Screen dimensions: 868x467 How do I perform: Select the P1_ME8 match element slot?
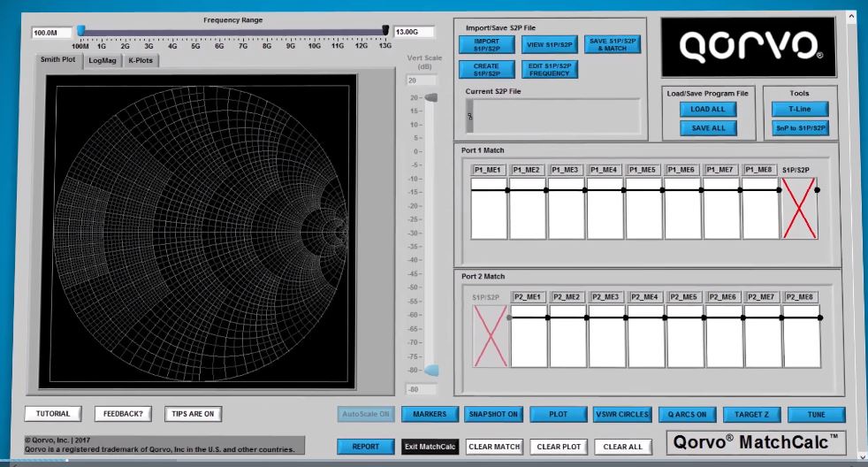760,209
